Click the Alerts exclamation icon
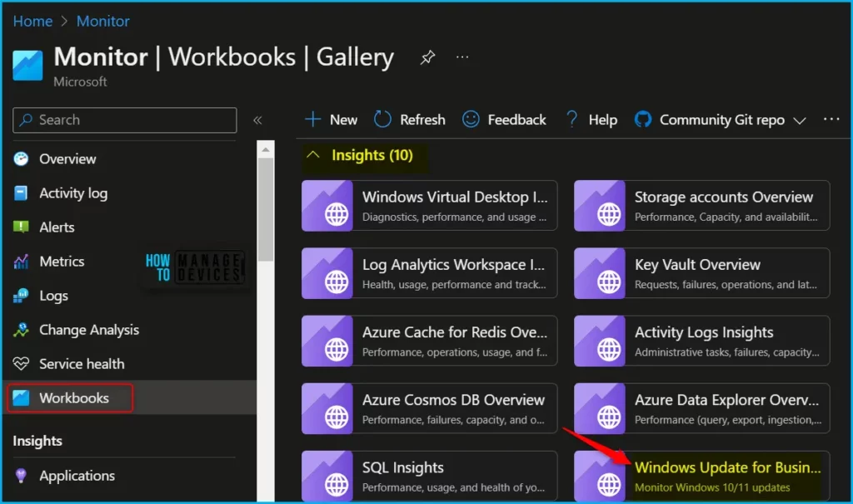Viewport: 853px width, 504px height. coord(21,227)
